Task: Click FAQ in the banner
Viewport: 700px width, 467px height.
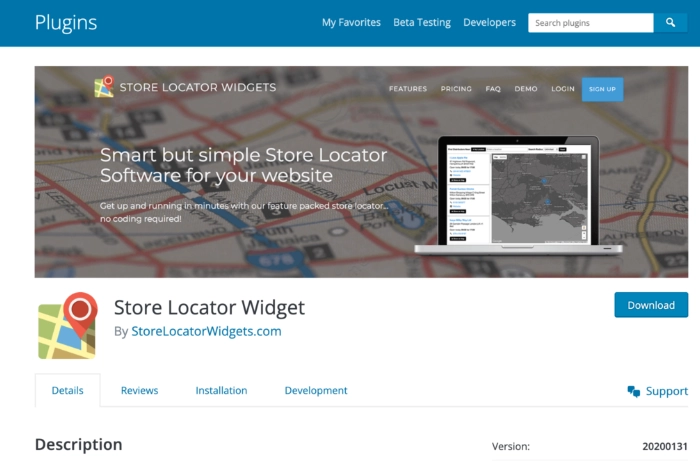Action: click(493, 89)
